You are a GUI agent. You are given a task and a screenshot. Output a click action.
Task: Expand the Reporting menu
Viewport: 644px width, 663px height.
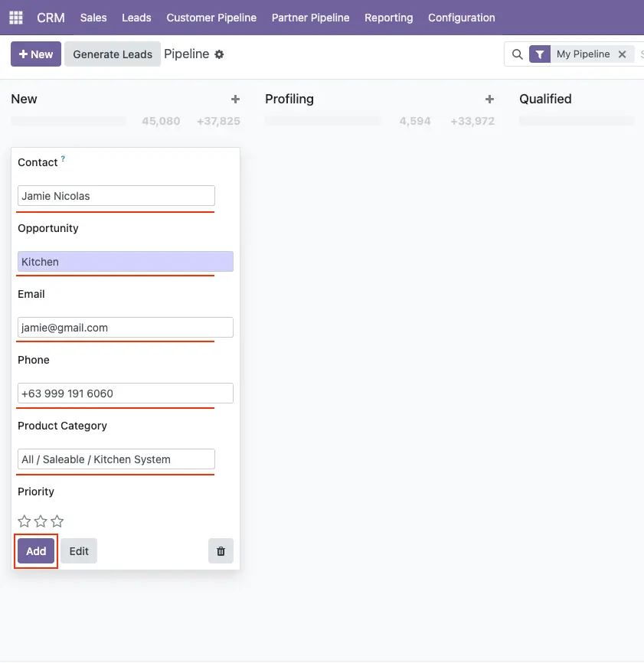click(x=388, y=18)
